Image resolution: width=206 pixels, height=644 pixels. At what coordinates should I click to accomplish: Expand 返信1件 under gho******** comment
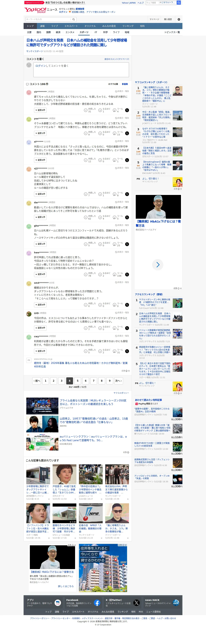pyautogui.click(x=40, y=244)
